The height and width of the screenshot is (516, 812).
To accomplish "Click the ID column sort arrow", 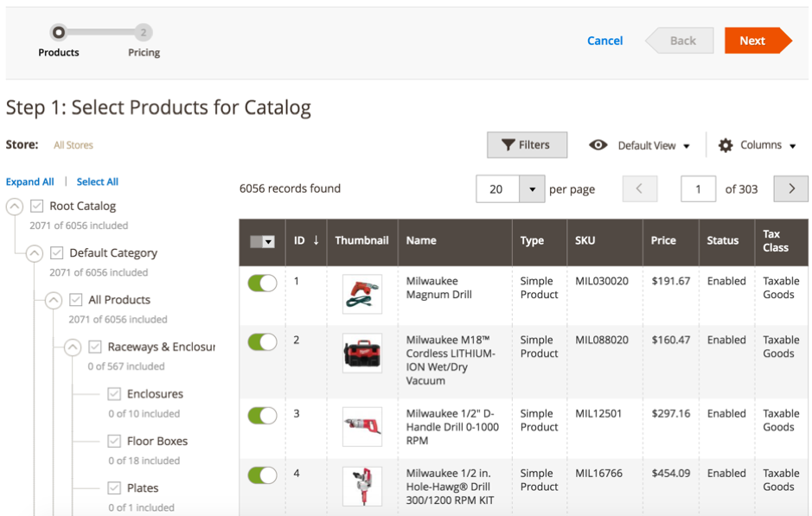I will [316, 240].
